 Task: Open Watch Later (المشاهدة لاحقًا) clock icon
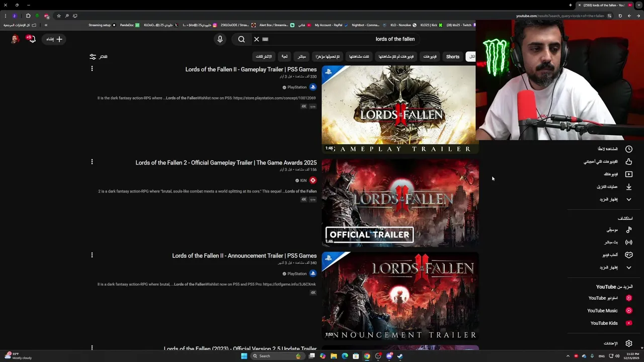coord(629,149)
